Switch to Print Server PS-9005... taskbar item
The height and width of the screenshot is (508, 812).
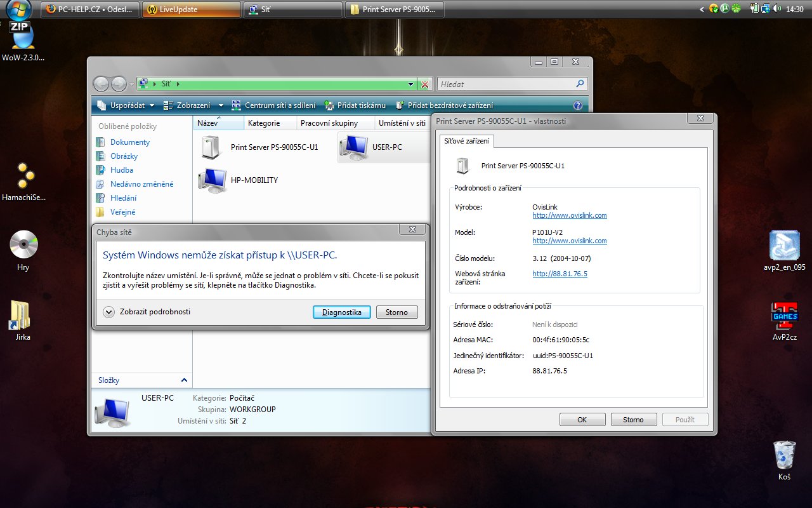(x=395, y=10)
